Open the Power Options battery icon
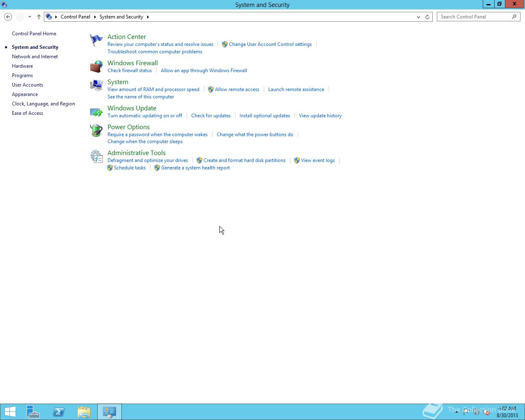 pos(96,130)
